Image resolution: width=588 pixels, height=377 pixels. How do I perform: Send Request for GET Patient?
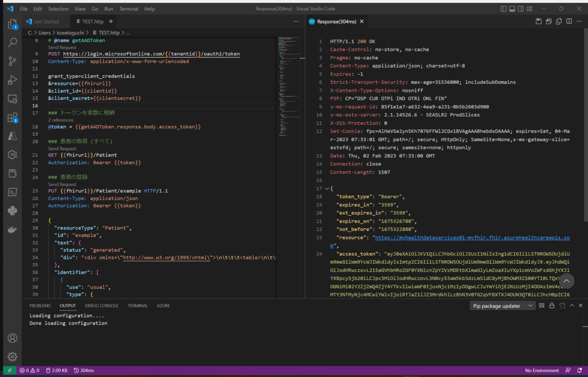point(62,149)
